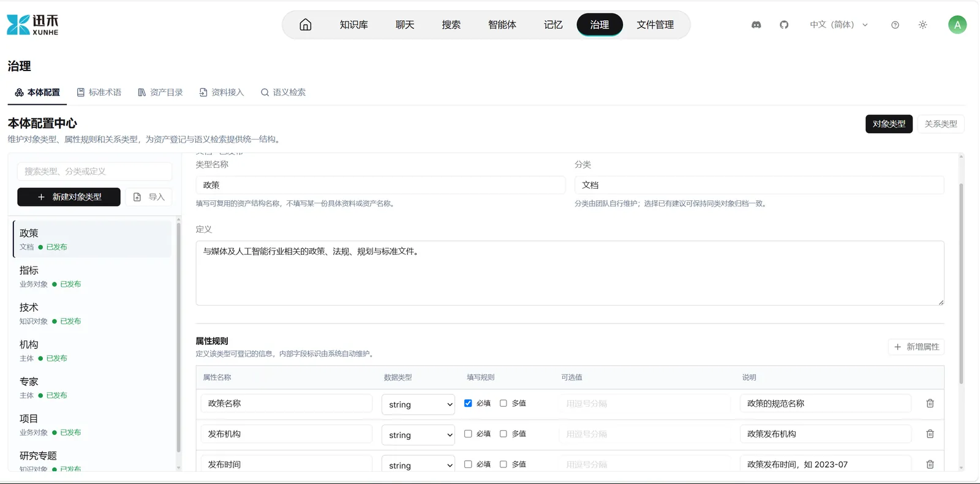Open the 智能体 navigation item
980x484 pixels.
pos(502,25)
